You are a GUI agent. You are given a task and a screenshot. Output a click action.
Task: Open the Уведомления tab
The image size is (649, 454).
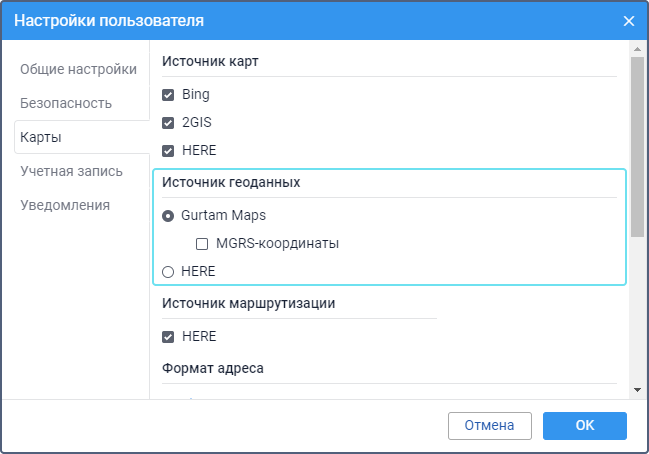click(x=65, y=205)
